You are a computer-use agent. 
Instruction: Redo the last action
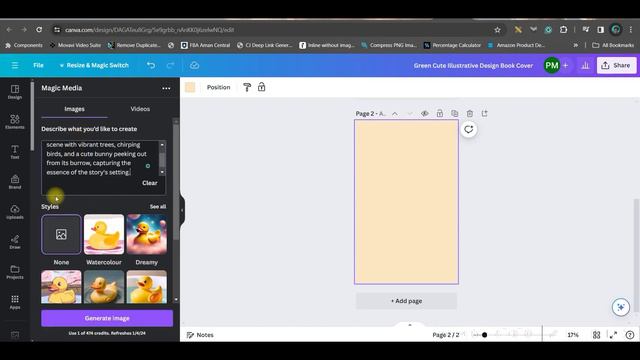coord(171,65)
